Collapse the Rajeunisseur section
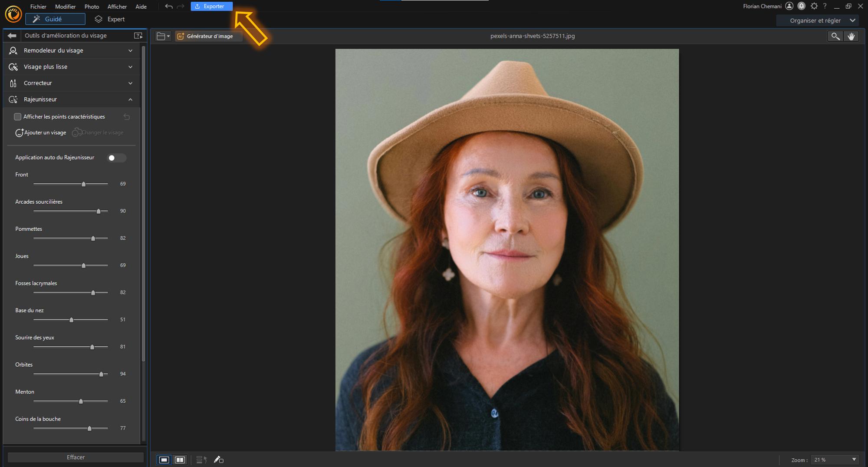Viewport: 868px width, 467px height. click(x=130, y=99)
